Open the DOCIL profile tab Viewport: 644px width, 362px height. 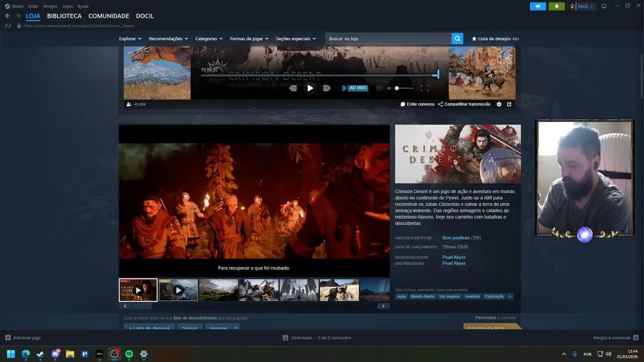pyautogui.click(x=145, y=16)
